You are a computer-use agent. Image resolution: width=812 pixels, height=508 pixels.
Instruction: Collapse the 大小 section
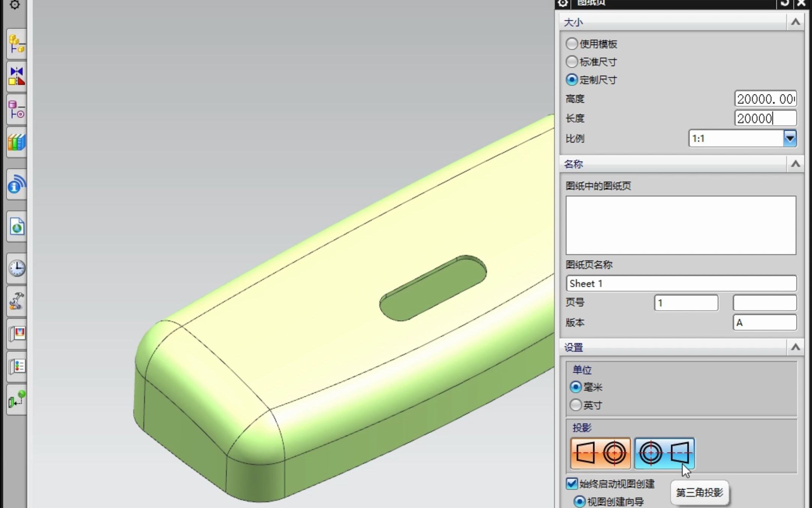[796, 22]
